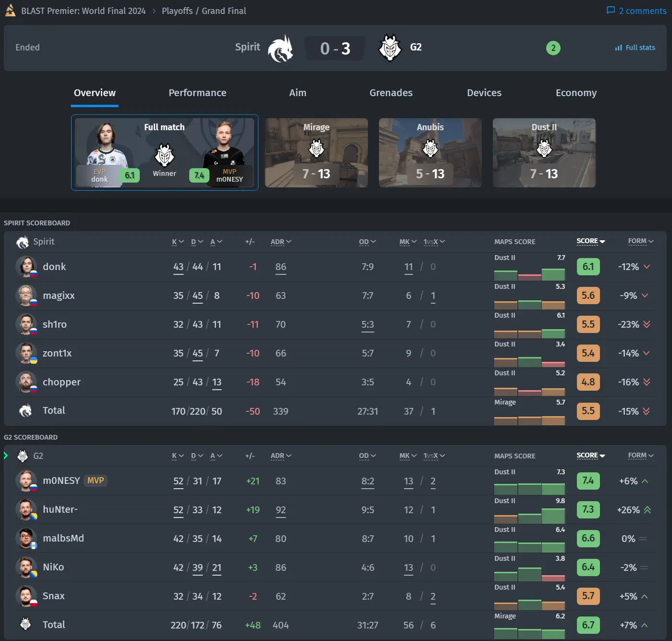Click zont1x's player avatar
This screenshot has height=641, width=672.
coord(26,353)
